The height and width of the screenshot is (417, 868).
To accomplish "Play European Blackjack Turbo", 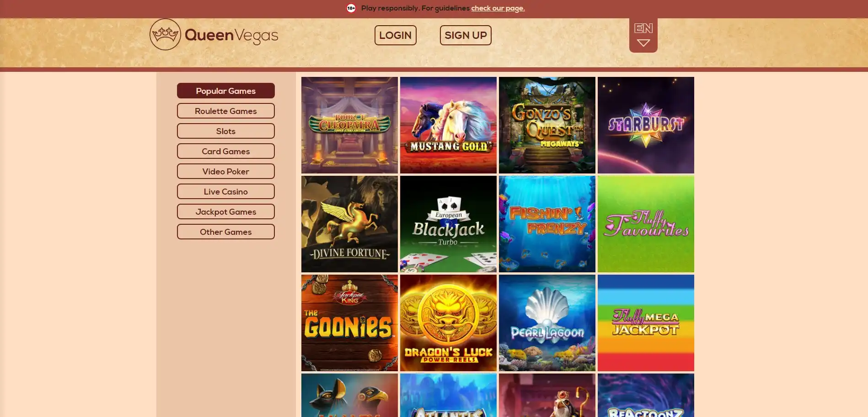I will (448, 224).
